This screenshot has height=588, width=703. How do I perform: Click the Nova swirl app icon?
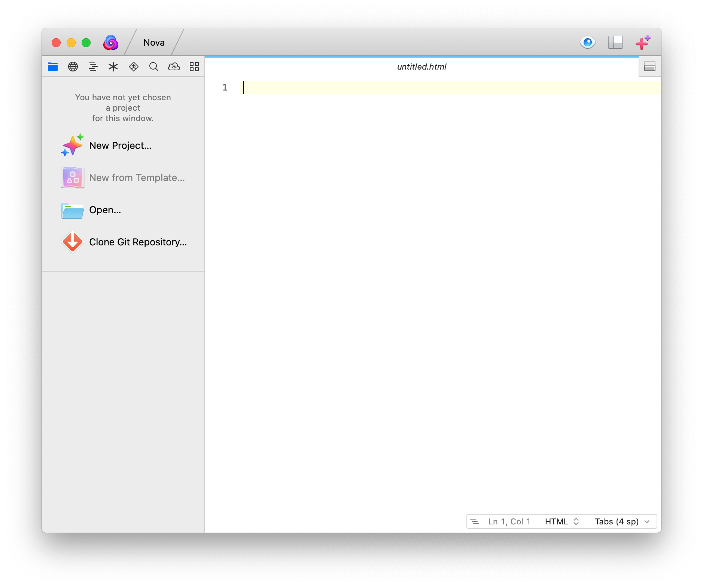pyautogui.click(x=111, y=42)
